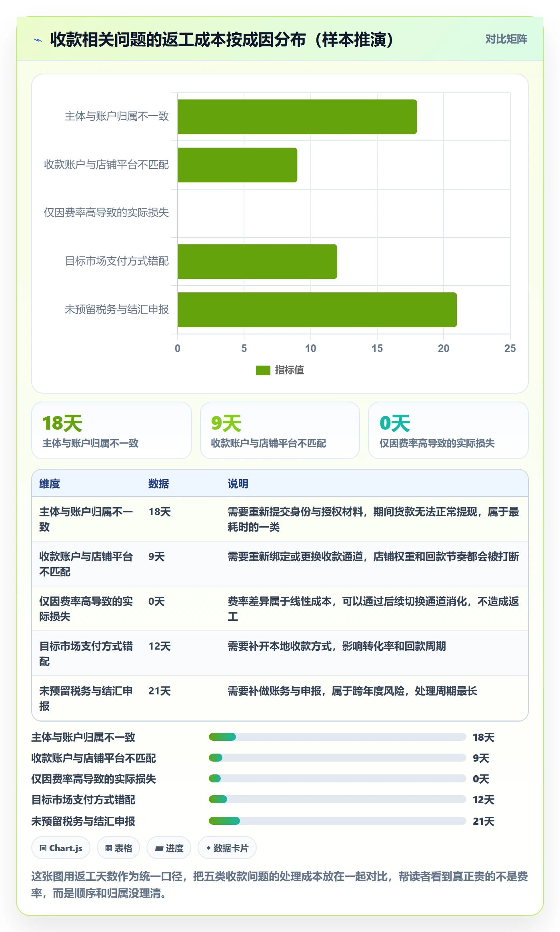560x932 pixels.
Task: Click the 18天 cell in the table
Action: (x=160, y=512)
